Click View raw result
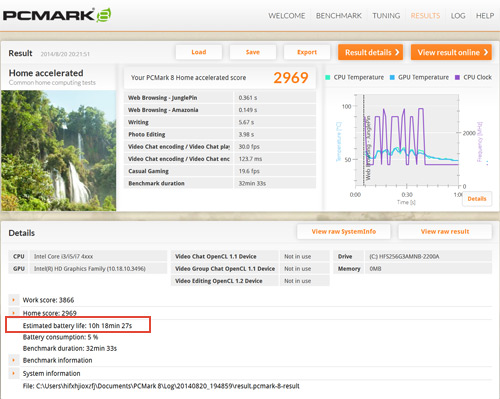 pyautogui.click(x=445, y=232)
